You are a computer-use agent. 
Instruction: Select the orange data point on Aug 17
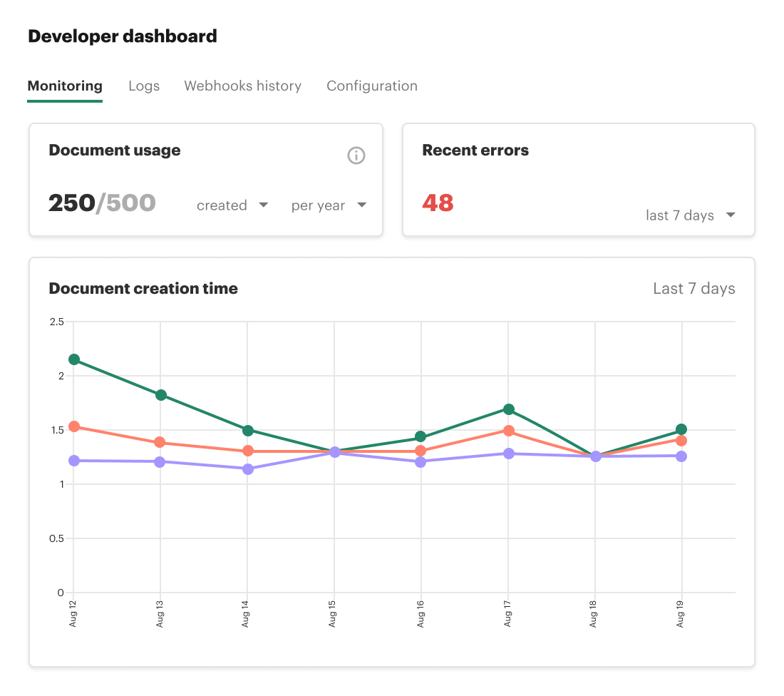tap(508, 431)
